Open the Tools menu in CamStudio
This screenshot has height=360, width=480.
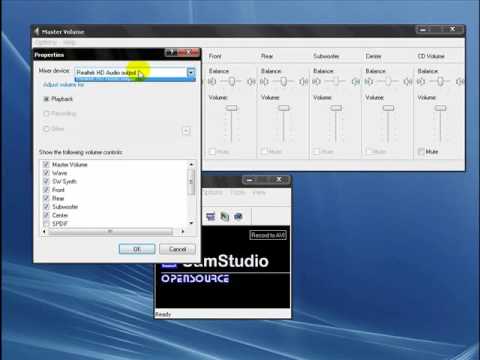pyautogui.click(x=237, y=193)
